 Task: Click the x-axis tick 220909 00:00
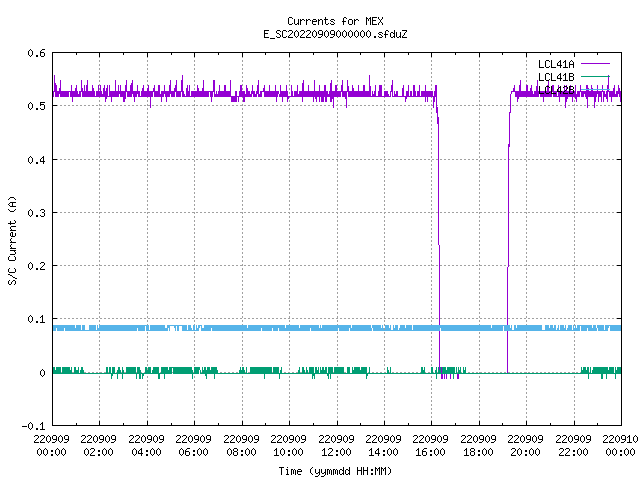tap(52, 445)
